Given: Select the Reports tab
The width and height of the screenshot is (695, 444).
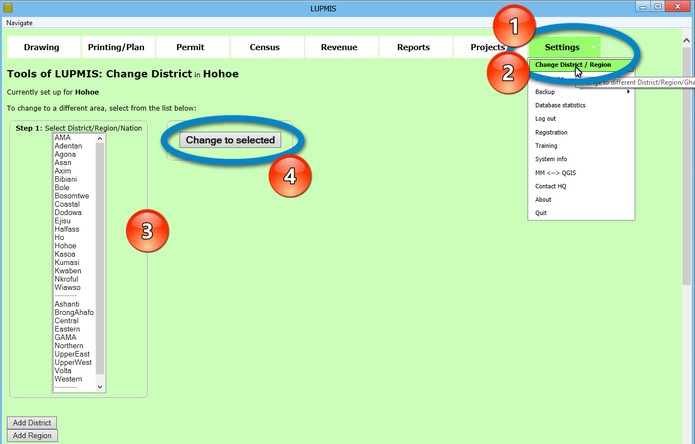Looking at the screenshot, I should pos(414,47).
